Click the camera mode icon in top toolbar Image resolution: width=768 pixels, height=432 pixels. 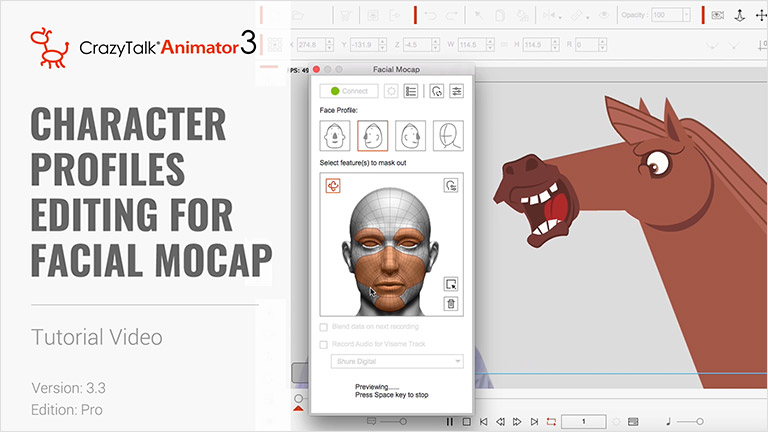718,15
